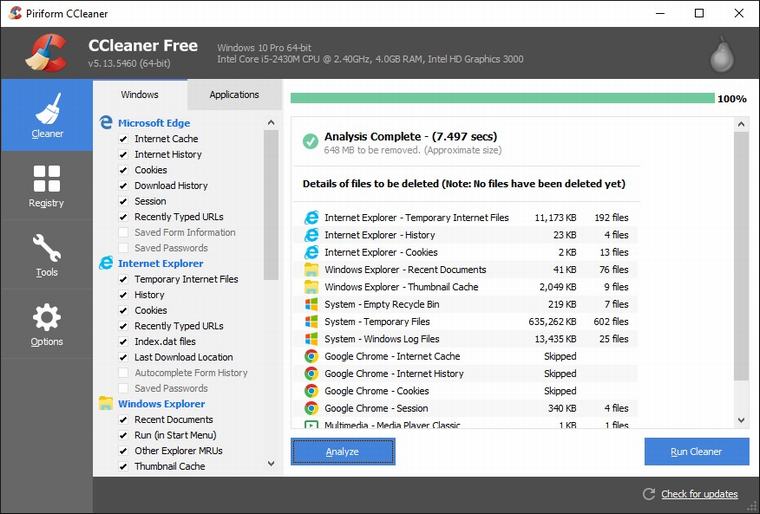Uncheck Edge Internet Cache checkbox
This screenshot has width=760, height=514.
(x=124, y=139)
